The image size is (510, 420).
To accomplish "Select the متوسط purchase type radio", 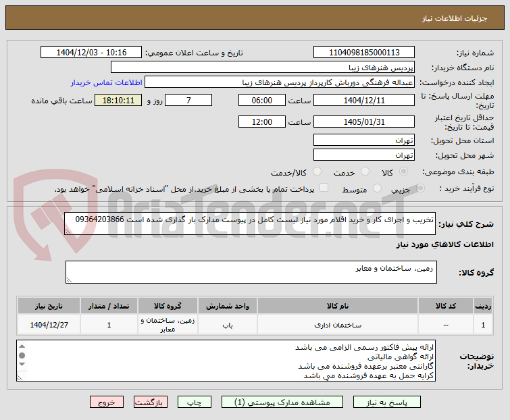I will coord(377,188).
